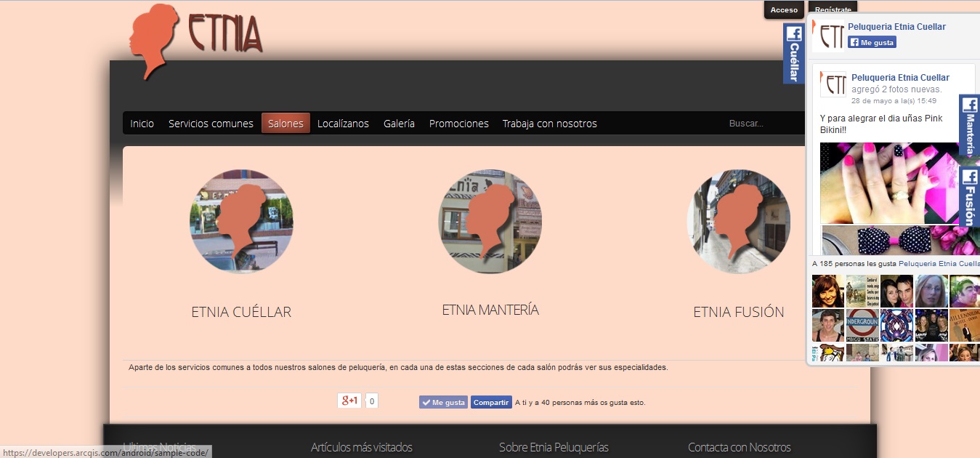Click the Buscar search field
Screen dimensions: 980x458
[x=763, y=124]
